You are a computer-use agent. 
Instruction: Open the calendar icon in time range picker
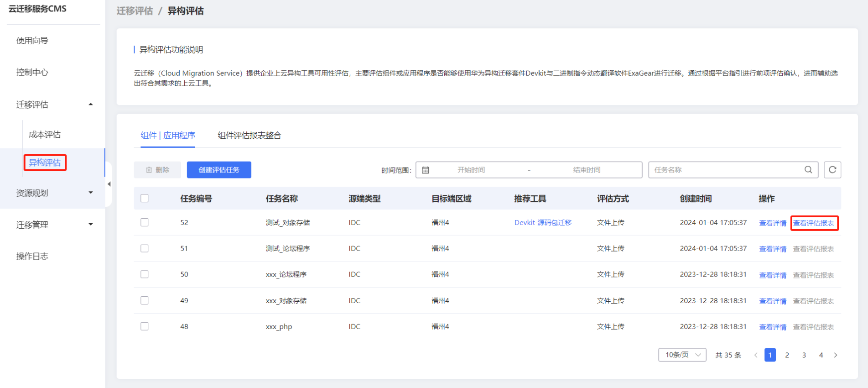click(x=426, y=170)
